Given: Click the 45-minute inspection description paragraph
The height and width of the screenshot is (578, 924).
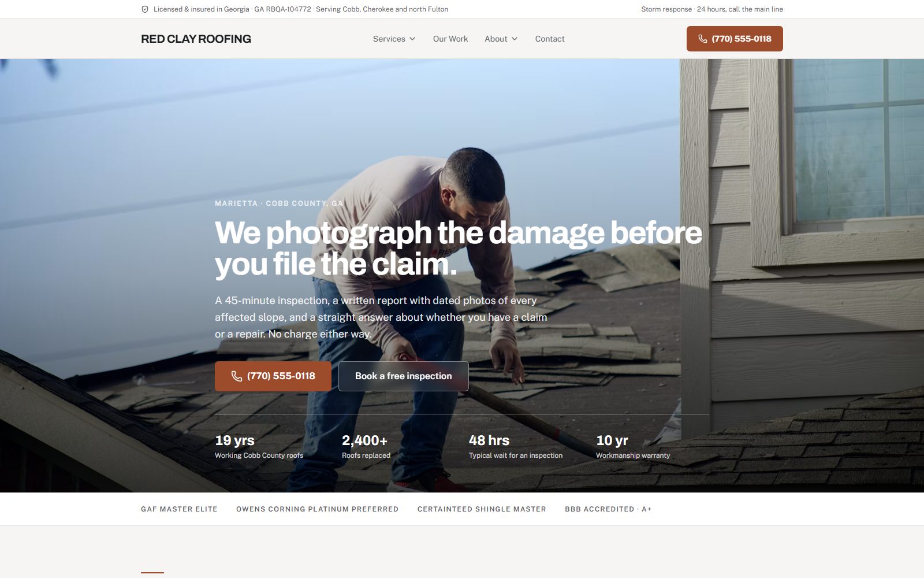Looking at the screenshot, I should click(381, 317).
